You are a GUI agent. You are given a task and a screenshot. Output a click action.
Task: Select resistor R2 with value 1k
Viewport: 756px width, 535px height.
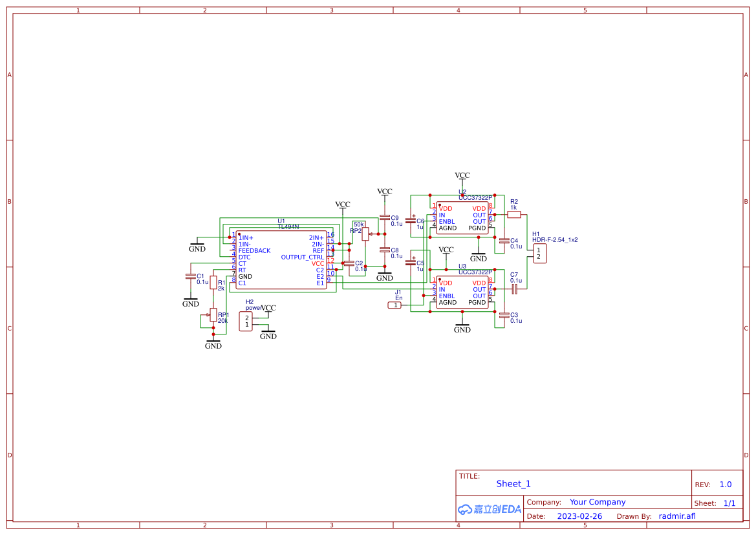514,213
